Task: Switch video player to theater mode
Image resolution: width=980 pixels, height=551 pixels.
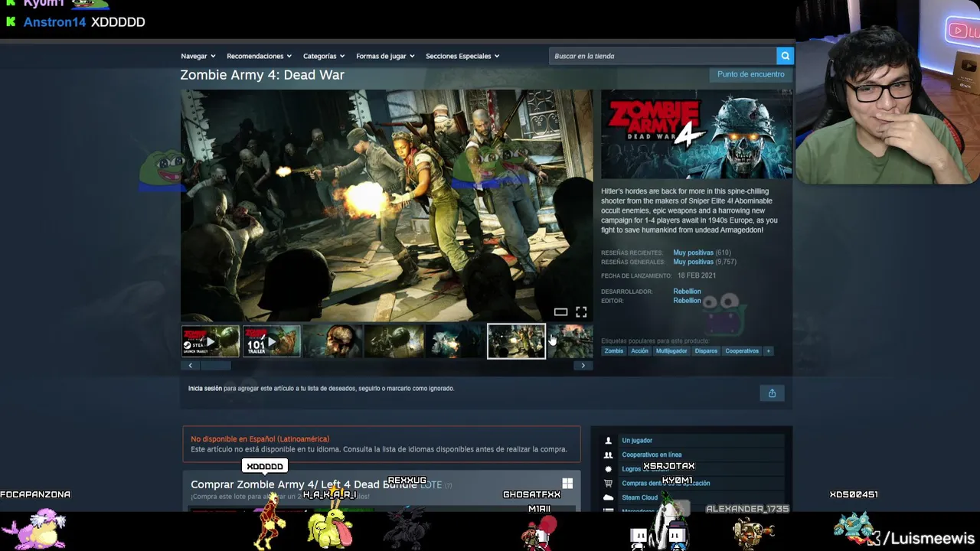Action: 560,312
